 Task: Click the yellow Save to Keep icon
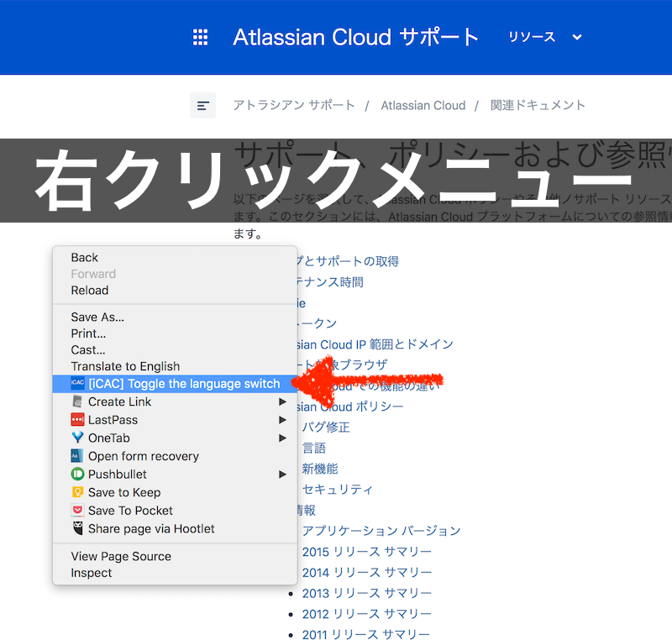click(x=77, y=492)
